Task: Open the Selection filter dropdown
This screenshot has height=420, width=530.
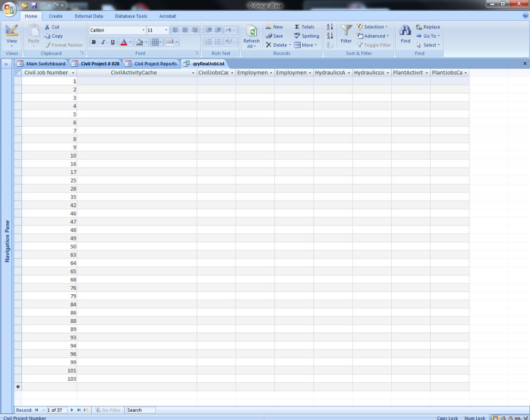Action: (373, 27)
